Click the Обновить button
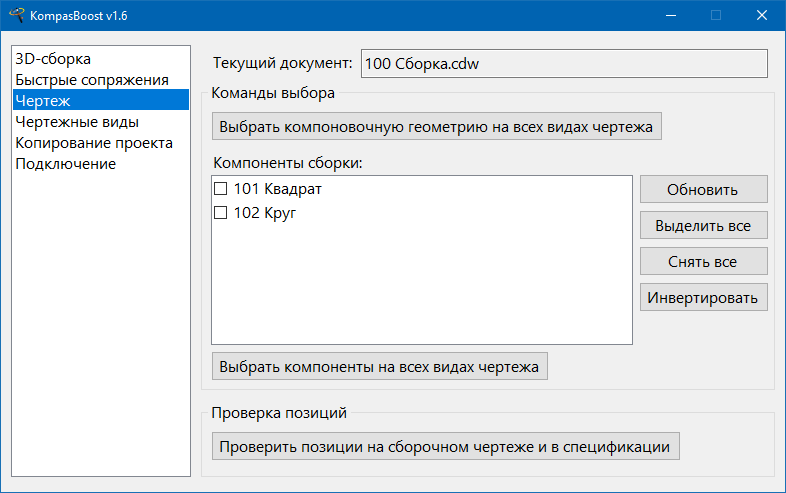786x493 pixels. pos(703,190)
